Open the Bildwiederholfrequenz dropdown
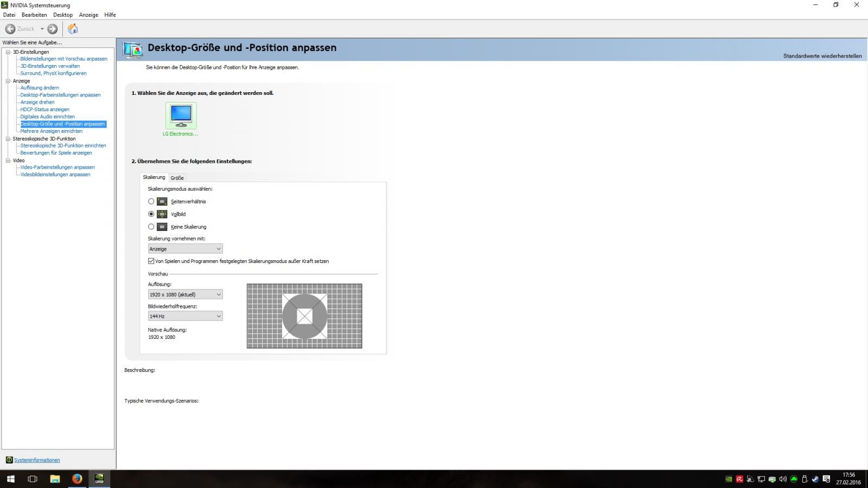 [x=185, y=316]
